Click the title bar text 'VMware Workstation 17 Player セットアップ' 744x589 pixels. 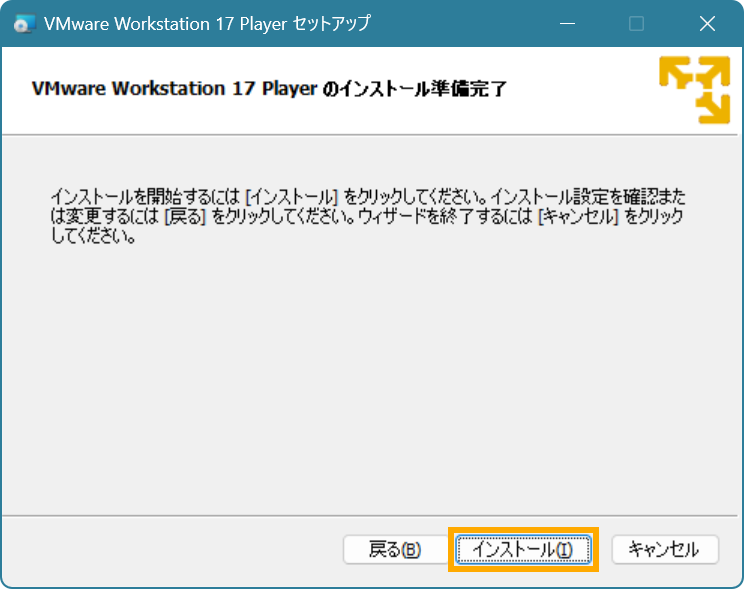(207, 23)
